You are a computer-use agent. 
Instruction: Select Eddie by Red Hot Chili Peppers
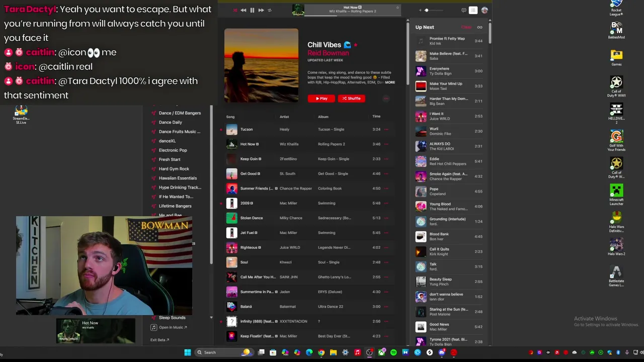(x=450, y=161)
